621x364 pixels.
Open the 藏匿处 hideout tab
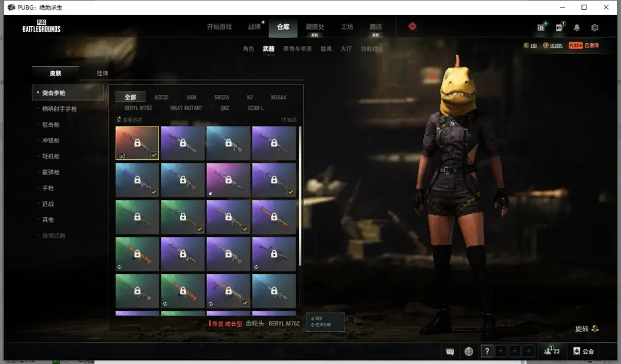[315, 26]
